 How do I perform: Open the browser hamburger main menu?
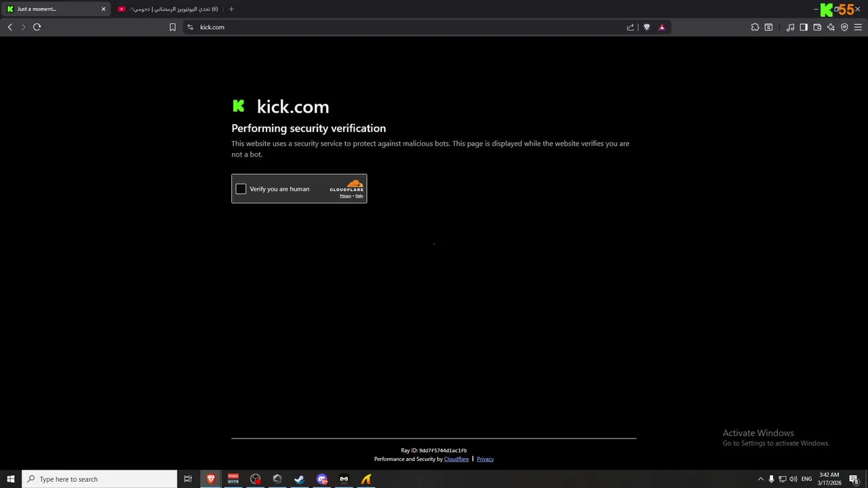coord(858,27)
